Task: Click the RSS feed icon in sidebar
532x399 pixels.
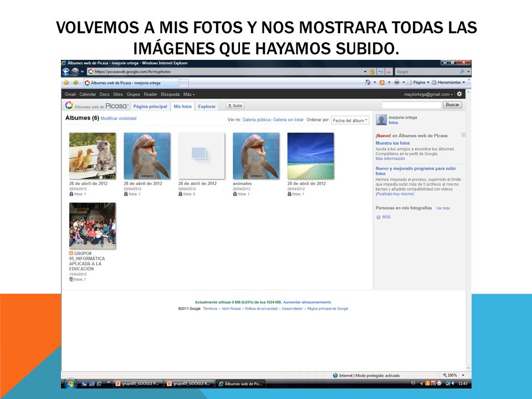Action: (378, 217)
